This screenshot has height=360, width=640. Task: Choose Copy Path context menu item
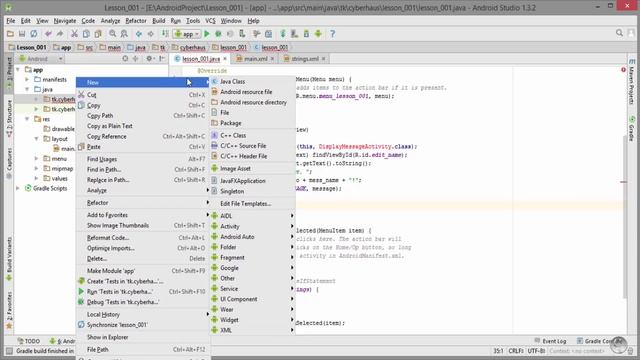coord(143,116)
